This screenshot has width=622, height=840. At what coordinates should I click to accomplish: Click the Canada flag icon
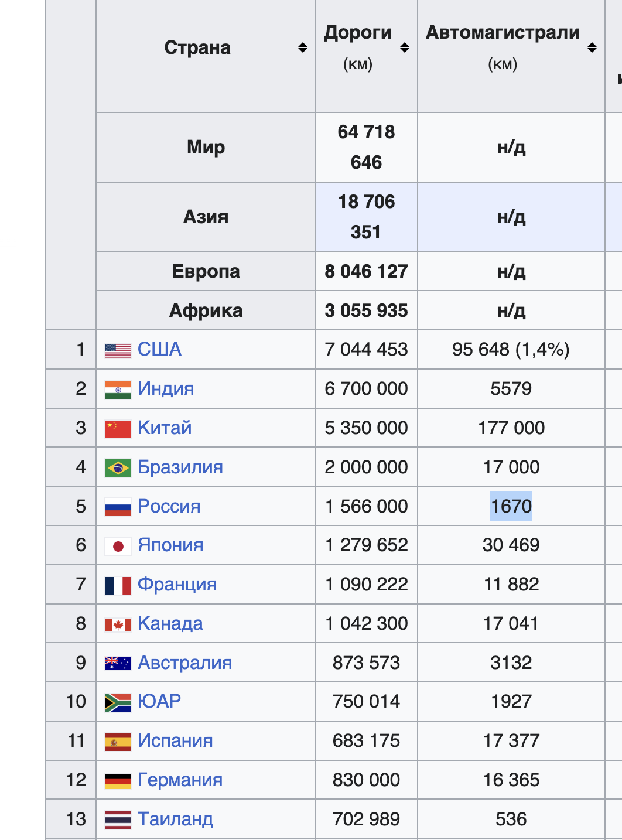[118, 624]
